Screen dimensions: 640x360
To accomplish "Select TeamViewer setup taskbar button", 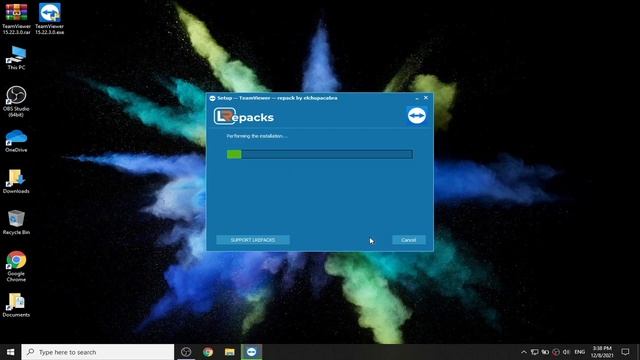I will tap(251, 352).
